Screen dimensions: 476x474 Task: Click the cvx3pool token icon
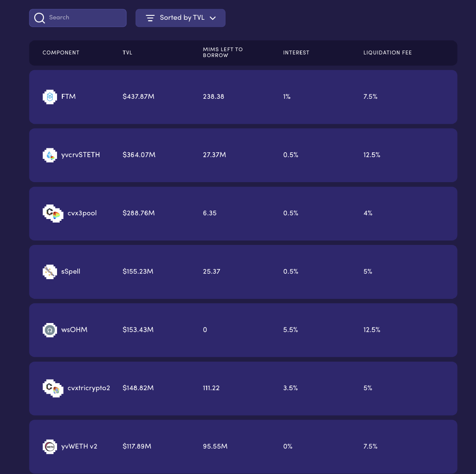tap(53, 213)
